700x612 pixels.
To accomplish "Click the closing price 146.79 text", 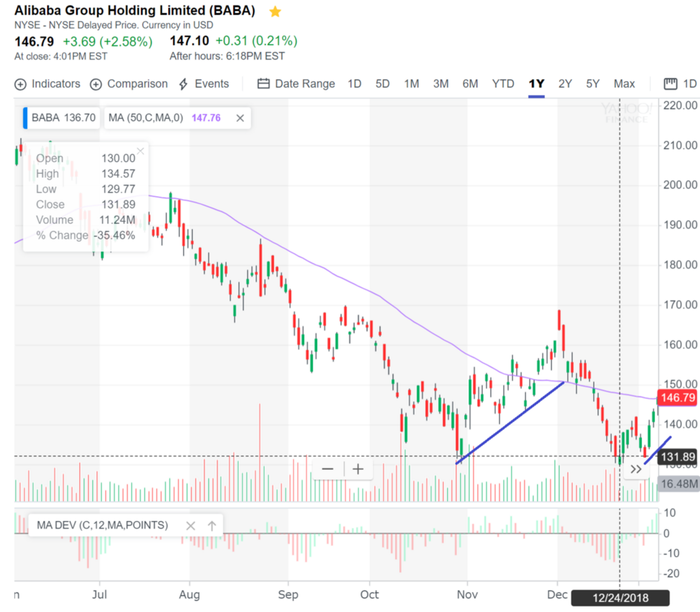I will (x=34, y=41).
